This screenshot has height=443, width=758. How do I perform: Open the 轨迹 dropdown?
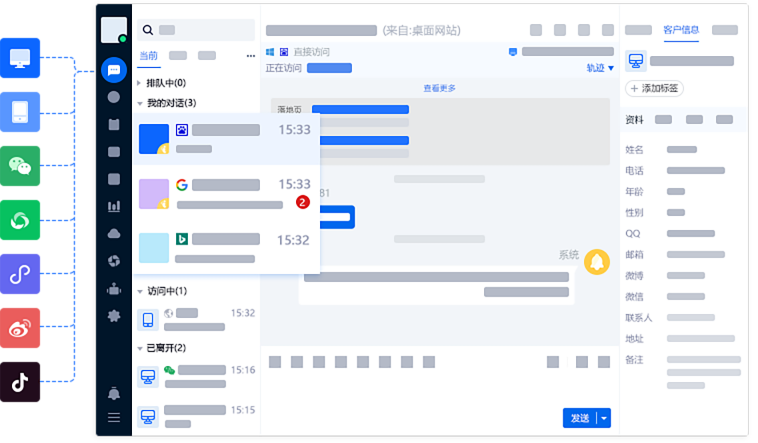click(x=600, y=68)
